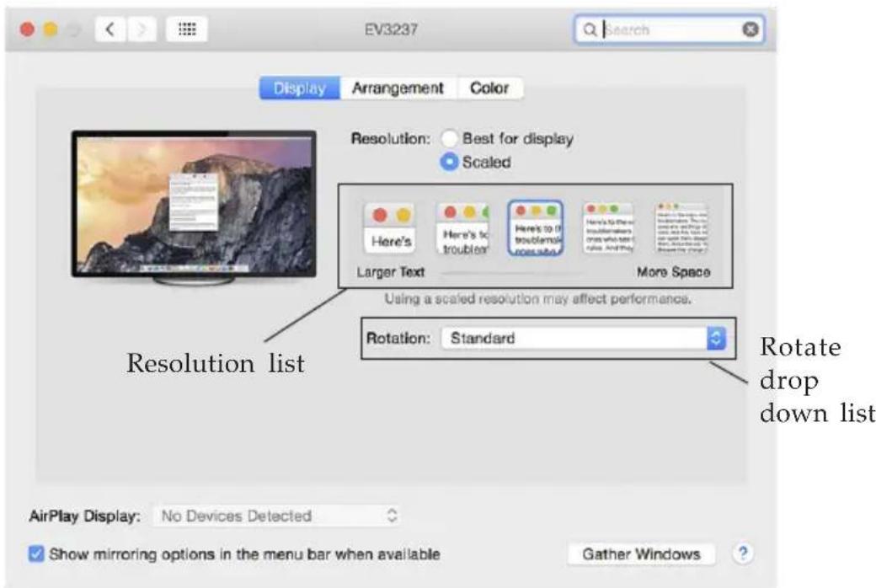Go forward with the right chevron button
The height and width of the screenshot is (588, 876).
pyautogui.click(x=142, y=29)
